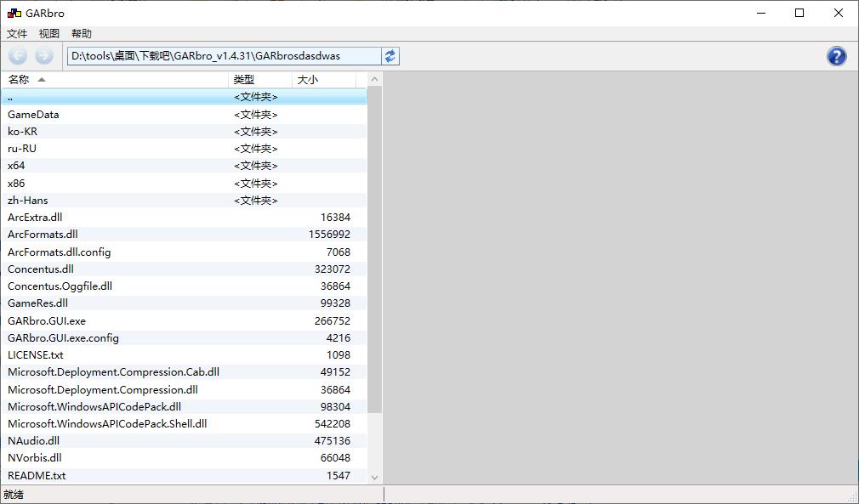Select README.txt in the list
Screen dimensions: 859x504
[x=184, y=476]
